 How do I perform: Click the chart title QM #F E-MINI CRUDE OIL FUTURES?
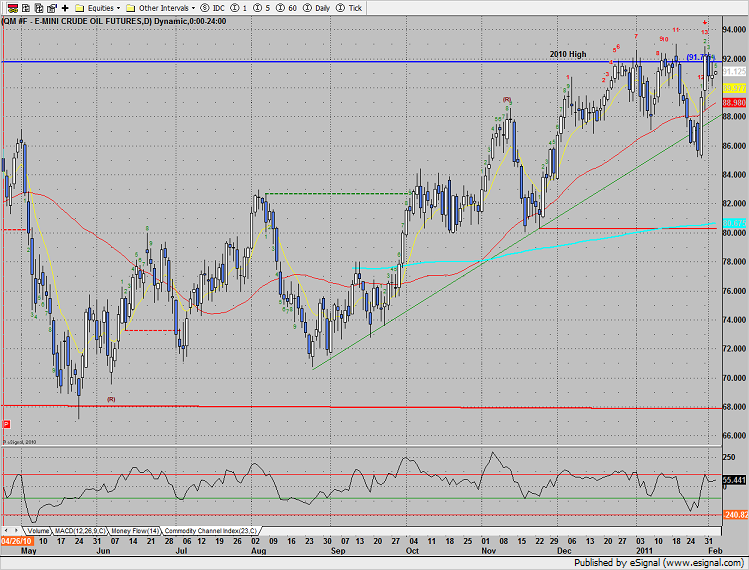click(x=72, y=22)
